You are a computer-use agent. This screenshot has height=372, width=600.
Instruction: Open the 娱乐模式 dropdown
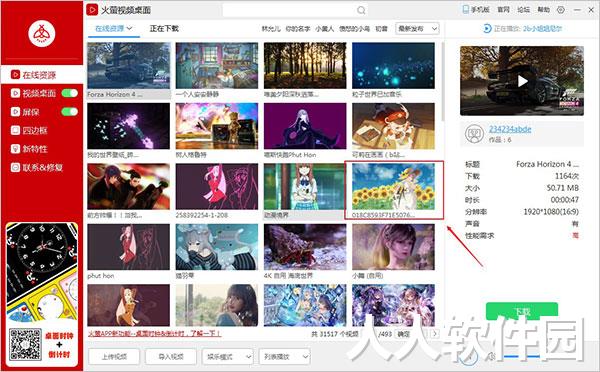click(x=227, y=357)
